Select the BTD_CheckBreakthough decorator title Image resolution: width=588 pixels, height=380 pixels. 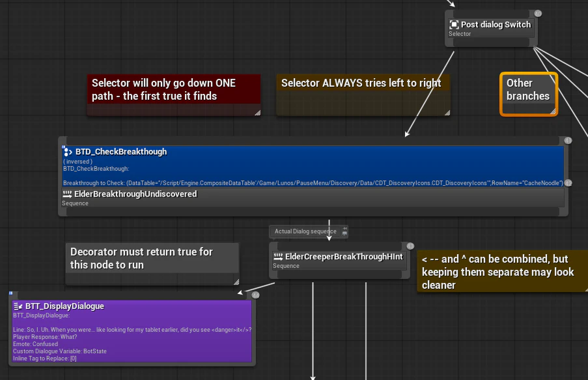pyautogui.click(x=121, y=152)
